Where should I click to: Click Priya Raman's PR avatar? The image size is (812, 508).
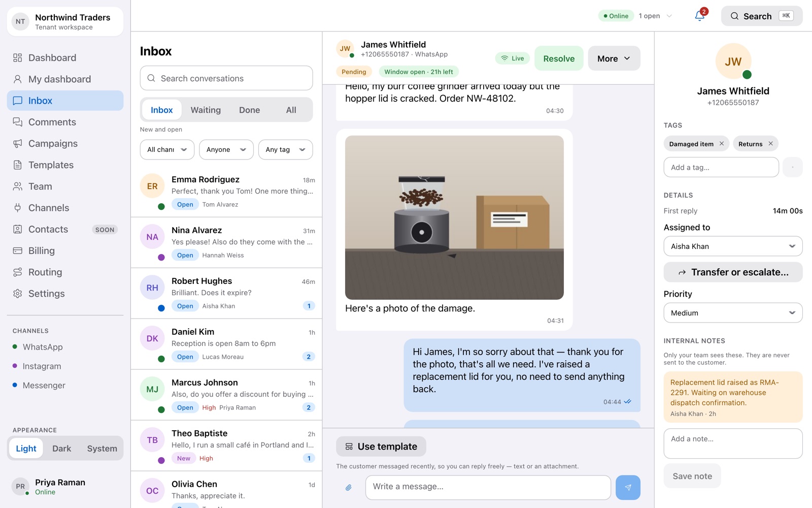(x=20, y=486)
